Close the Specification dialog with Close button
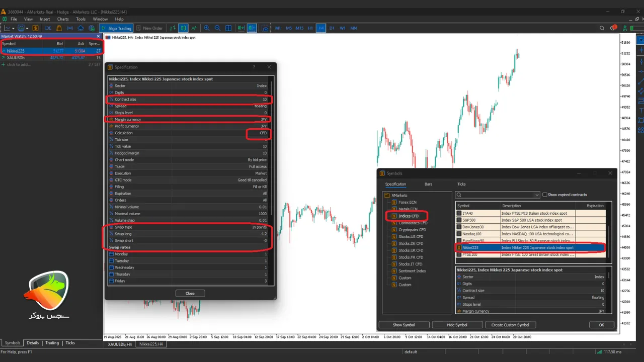Viewport: 644px width, 362px height. (190, 293)
